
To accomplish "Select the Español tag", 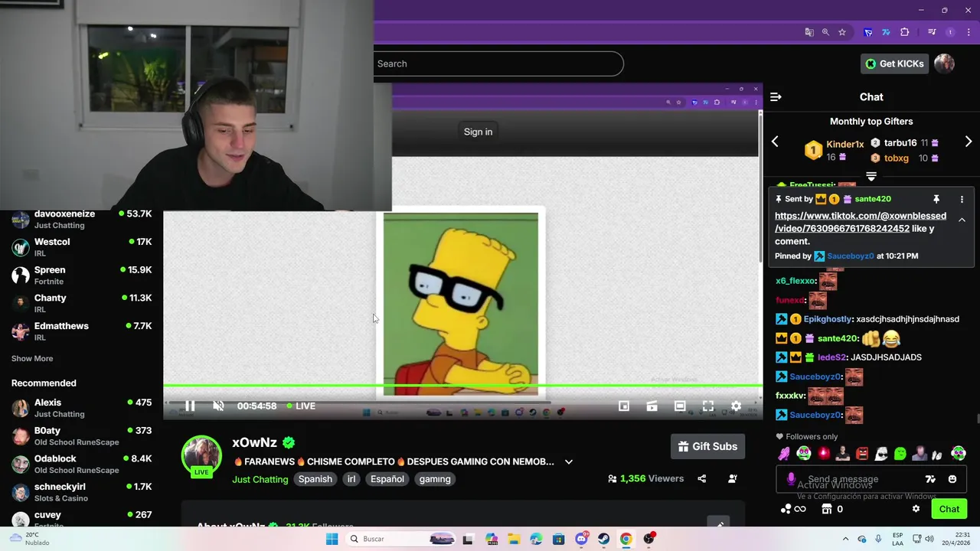I will pyautogui.click(x=387, y=479).
